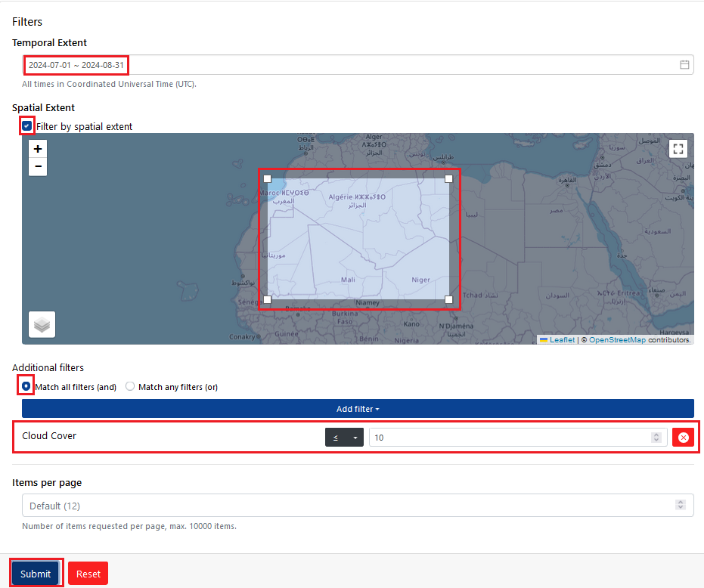Viewport: 704px width, 588px height.
Task: Expand the Add filter dropdown
Action: point(358,408)
